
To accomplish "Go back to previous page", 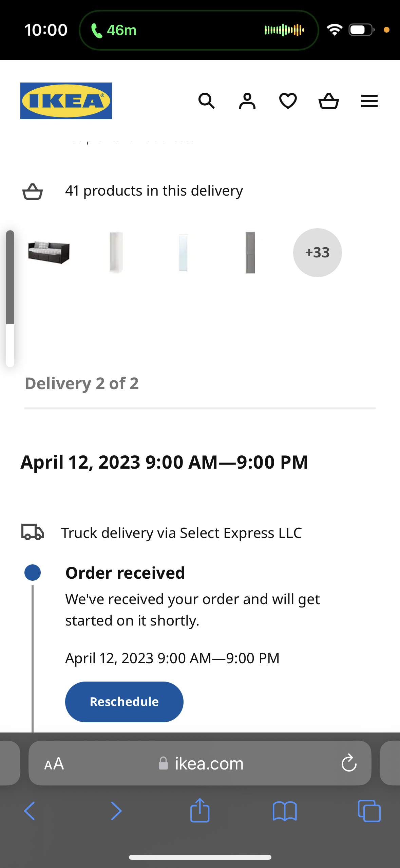I will (30, 811).
